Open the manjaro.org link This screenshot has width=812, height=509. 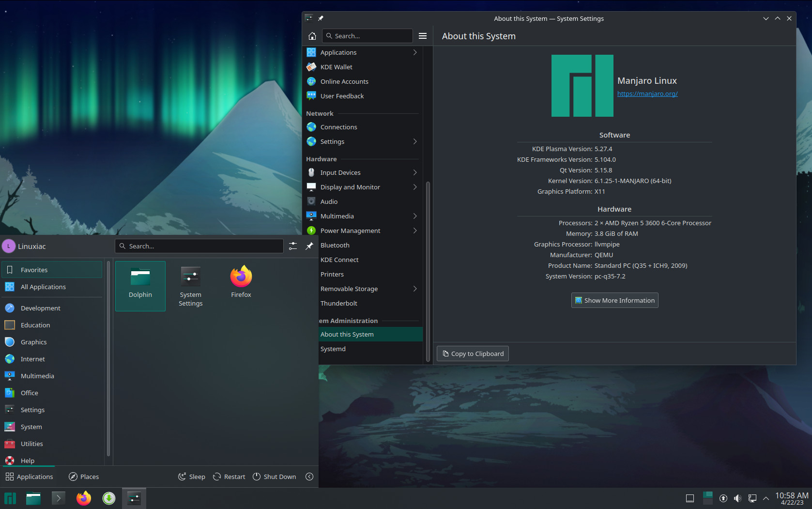coord(647,94)
